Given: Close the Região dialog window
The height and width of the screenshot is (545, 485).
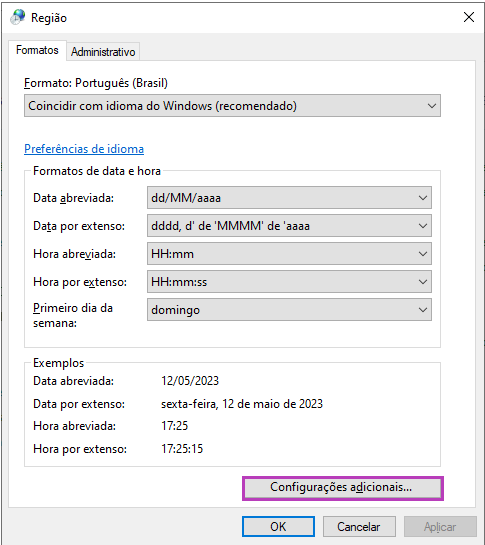Looking at the screenshot, I should coord(469,17).
